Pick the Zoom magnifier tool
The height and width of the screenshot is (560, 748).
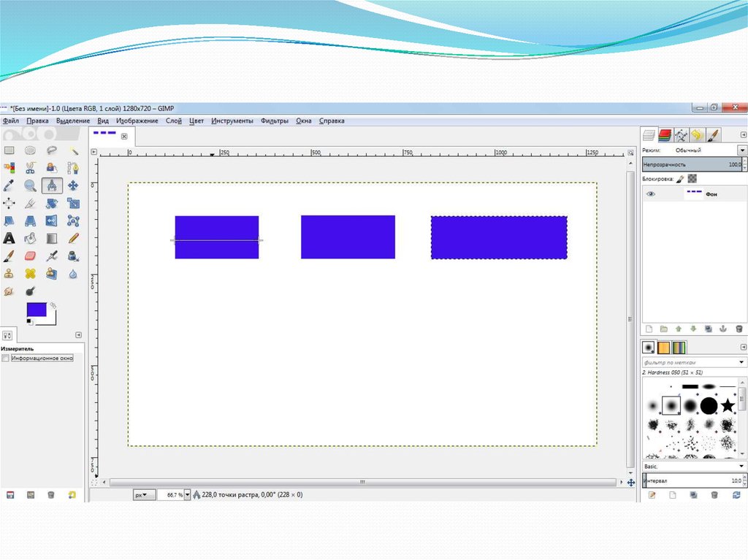tap(31, 185)
